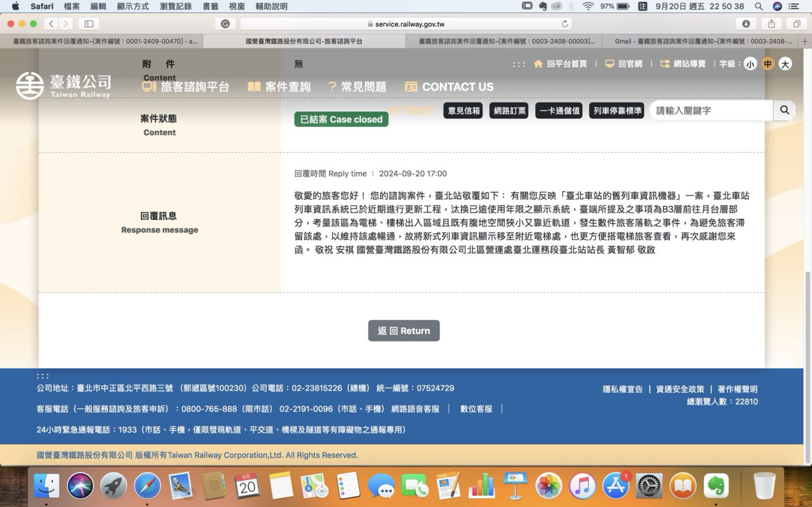Toggle the Safari sidebar button
The width and height of the screenshot is (812, 507).
pos(89,24)
